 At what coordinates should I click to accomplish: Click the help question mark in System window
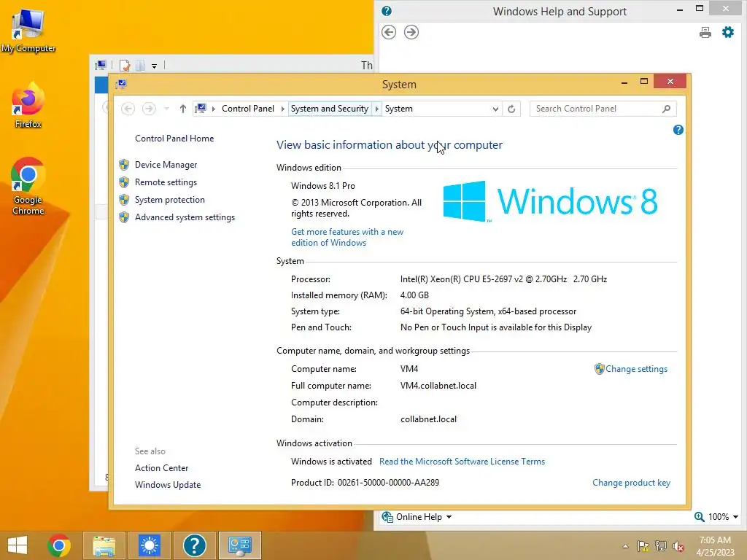678,130
